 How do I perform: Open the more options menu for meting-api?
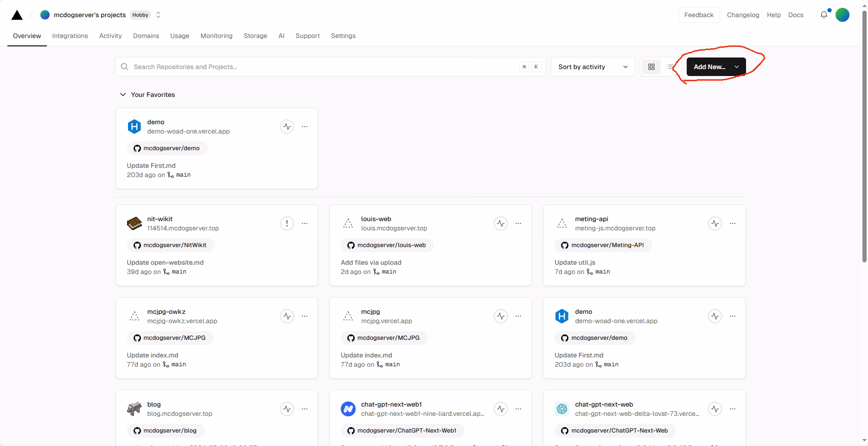pos(733,223)
